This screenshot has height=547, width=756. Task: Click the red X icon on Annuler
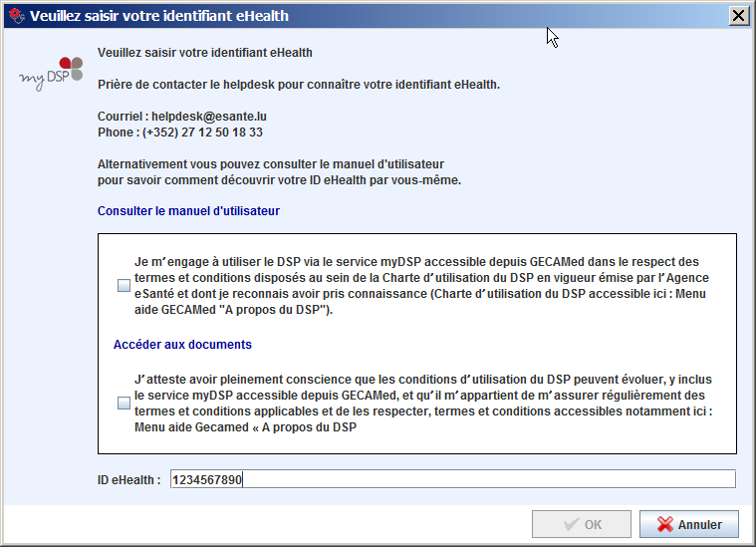coord(663,524)
